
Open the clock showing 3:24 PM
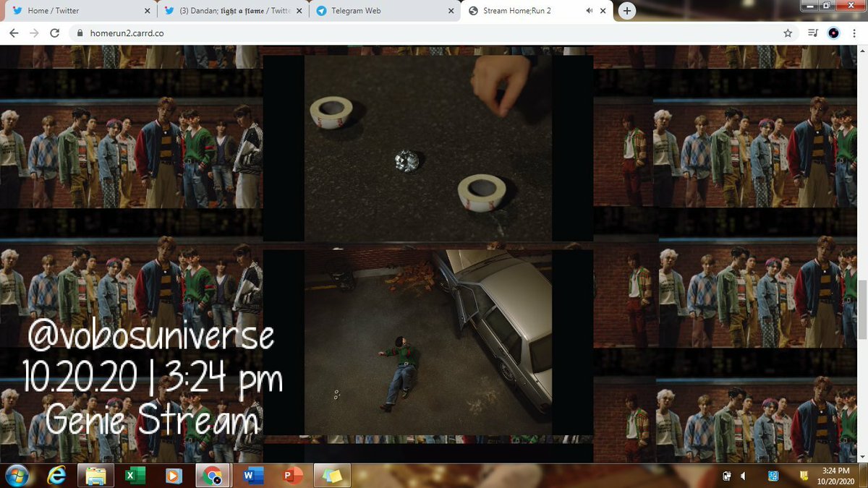[x=834, y=476]
